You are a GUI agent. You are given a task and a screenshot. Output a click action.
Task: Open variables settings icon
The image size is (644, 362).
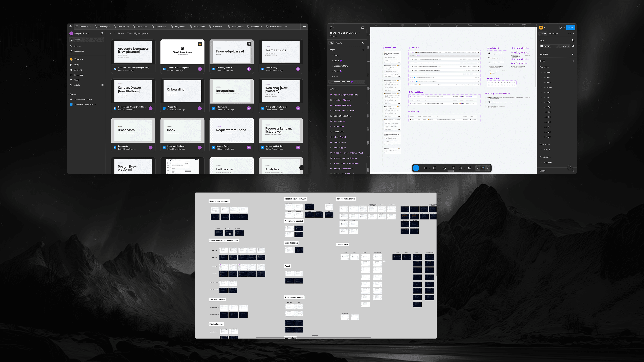pyautogui.click(x=573, y=54)
